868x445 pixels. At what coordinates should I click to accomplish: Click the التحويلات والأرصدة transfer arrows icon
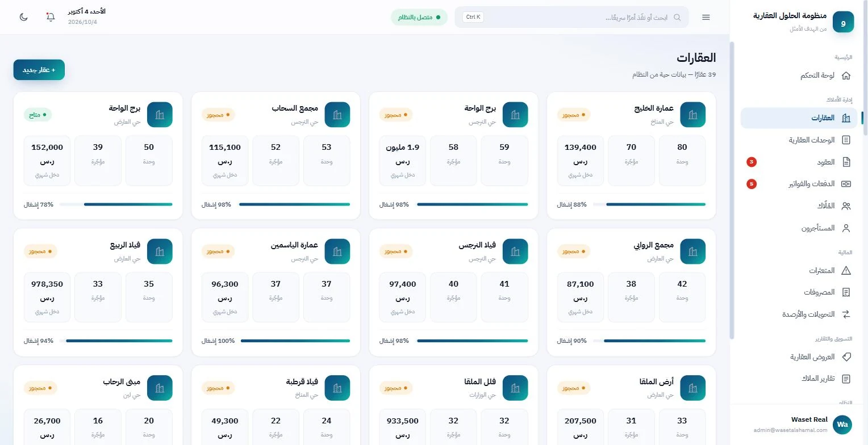pos(846,314)
